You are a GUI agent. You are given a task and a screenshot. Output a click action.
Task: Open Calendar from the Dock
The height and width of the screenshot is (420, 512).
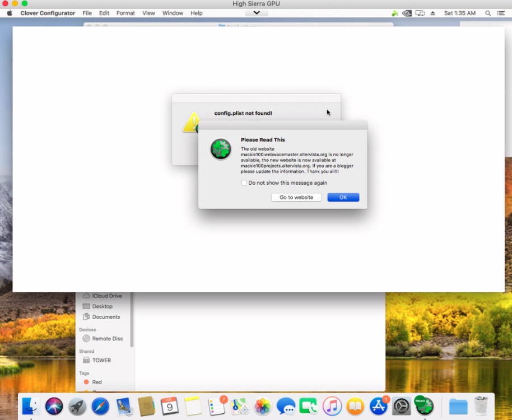pyautogui.click(x=170, y=407)
